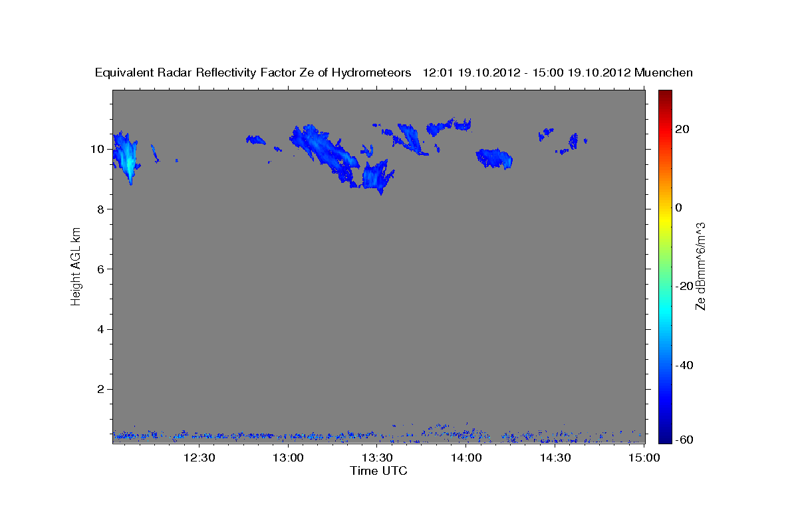The image size is (798, 532).
Task: Click the '14:30' time tick label
Action: [x=555, y=458]
